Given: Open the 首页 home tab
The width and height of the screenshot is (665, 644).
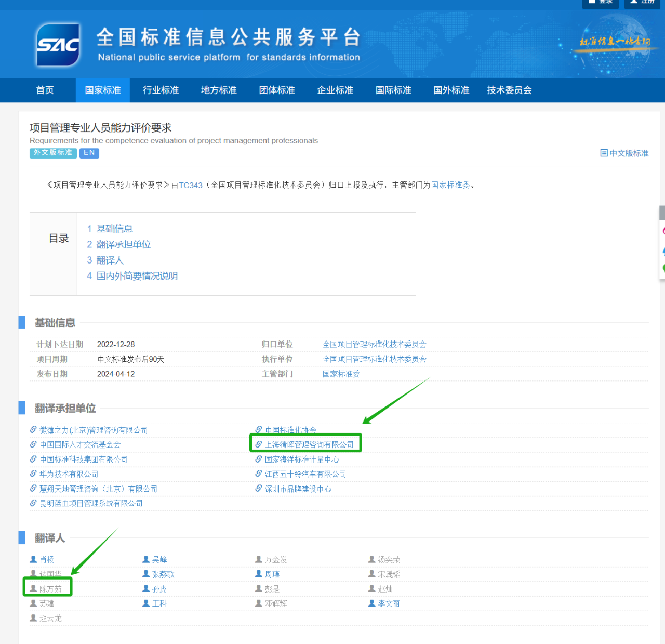Looking at the screenshot, I should [x=45, y=90].
